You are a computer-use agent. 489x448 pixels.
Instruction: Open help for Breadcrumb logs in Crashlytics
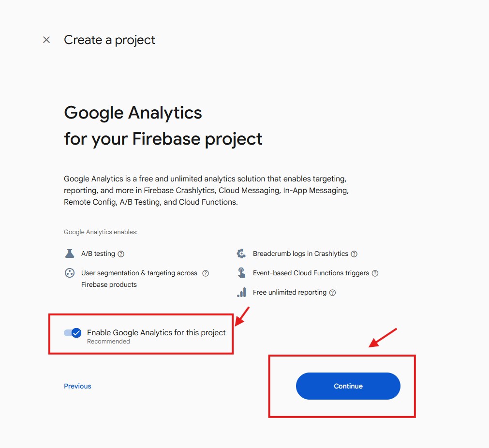354,254
